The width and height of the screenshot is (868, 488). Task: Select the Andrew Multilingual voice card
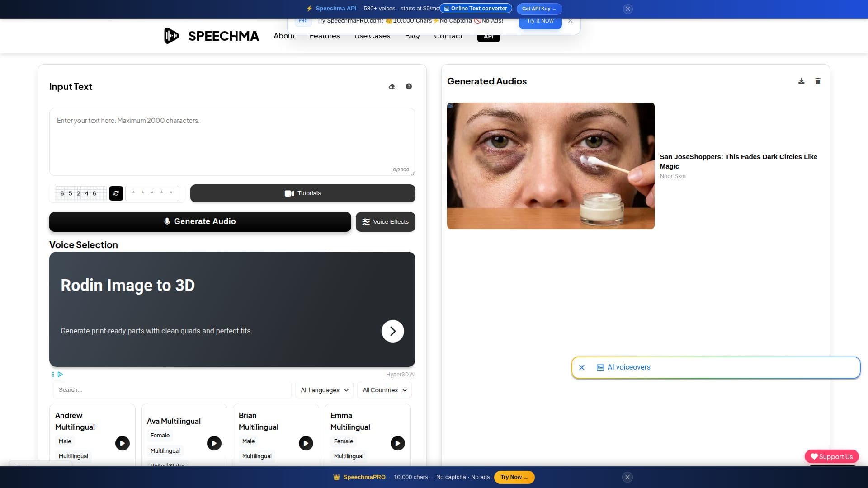click(x=92, y=436)
